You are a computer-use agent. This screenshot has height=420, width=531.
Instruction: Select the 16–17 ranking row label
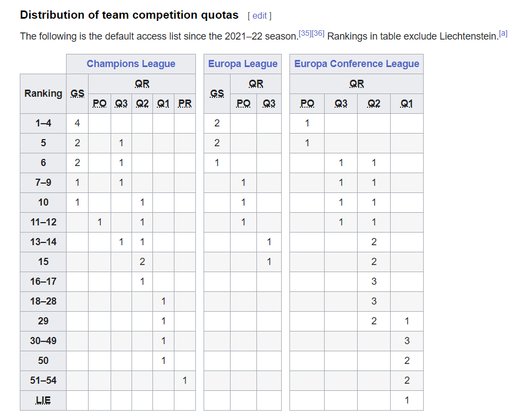pyautogui.click(x=43, y=281)
